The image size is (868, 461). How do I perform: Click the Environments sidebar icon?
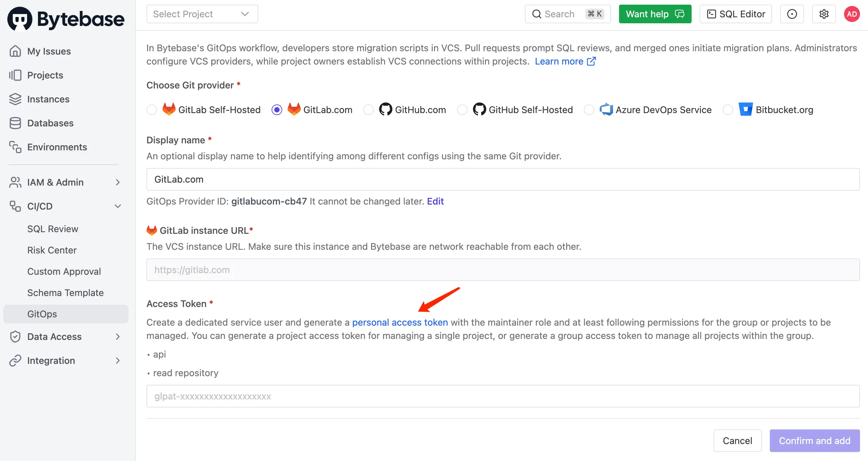(x=15, y=147)
